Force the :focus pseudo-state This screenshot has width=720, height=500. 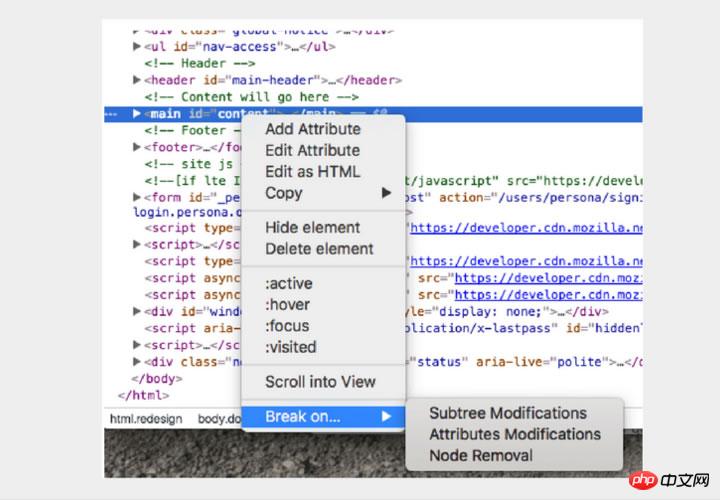click(x=323, y=326)
